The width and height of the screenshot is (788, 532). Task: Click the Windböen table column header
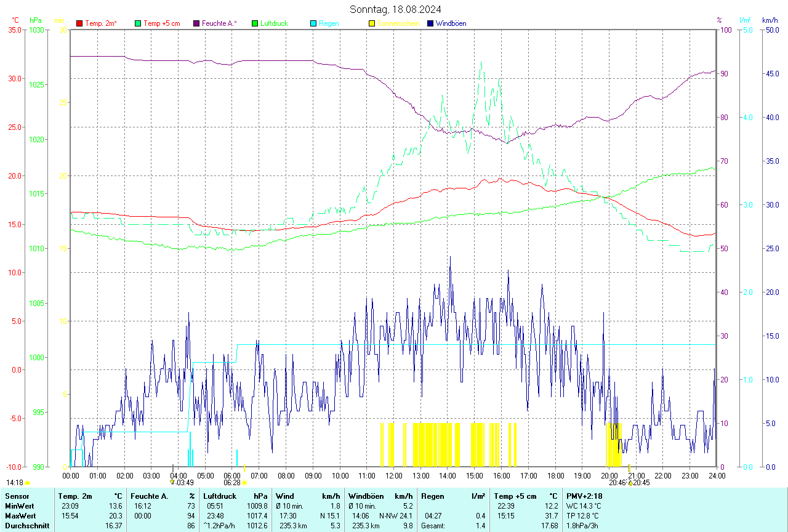366,496
